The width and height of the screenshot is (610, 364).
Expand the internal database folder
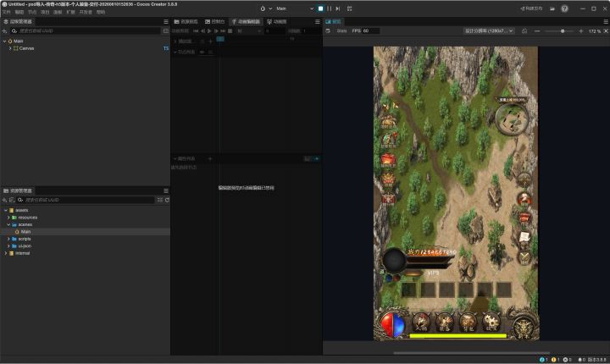6,253
